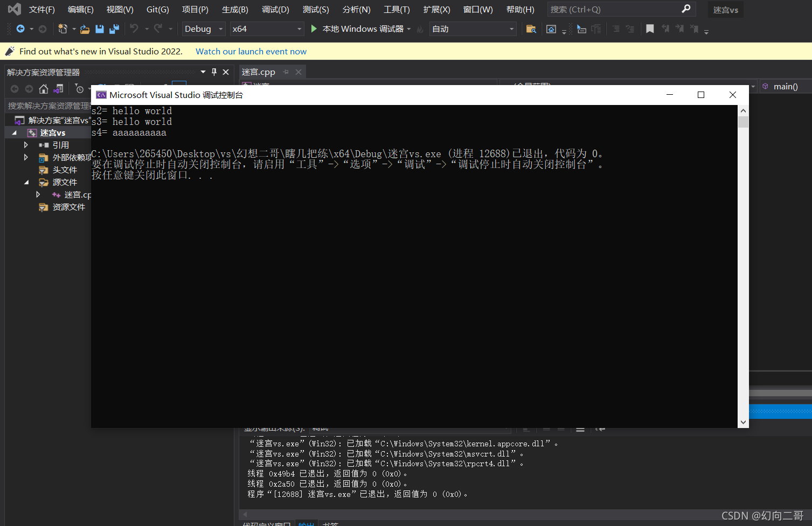Pin the 迷宫.cpp tab
The image size is (812, 526).
pyautogui.click(x=286, y=72)
